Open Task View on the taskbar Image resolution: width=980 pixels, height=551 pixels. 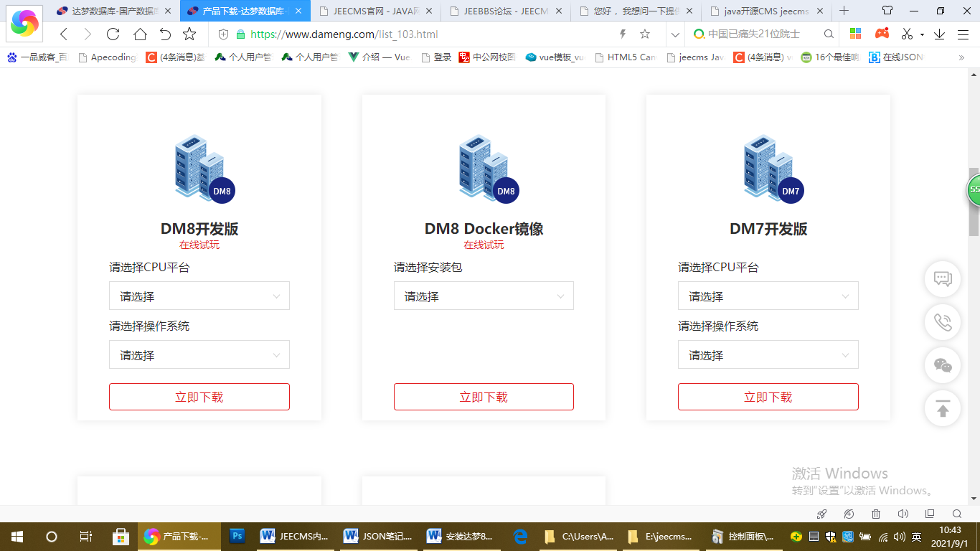(x=85, y=536)
